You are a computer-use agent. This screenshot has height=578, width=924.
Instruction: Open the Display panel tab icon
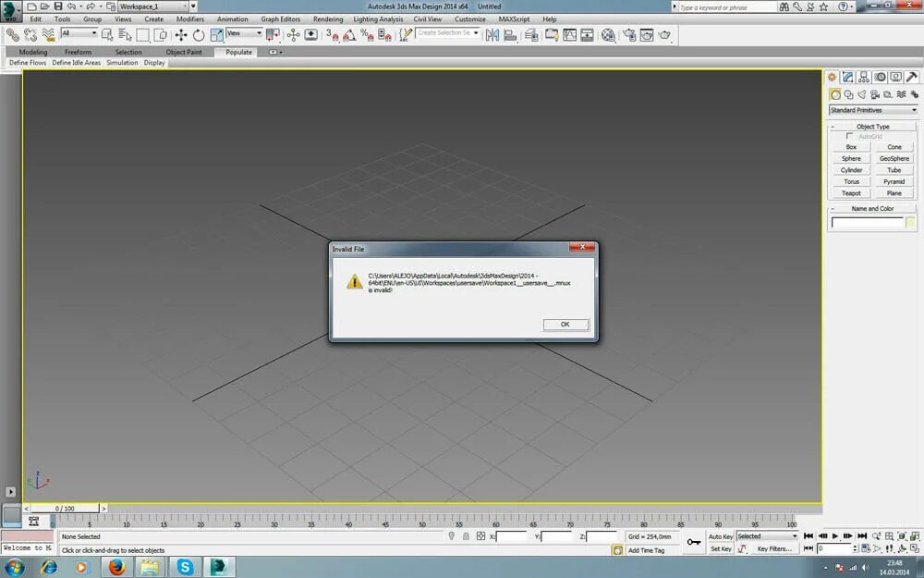[895, 78]
